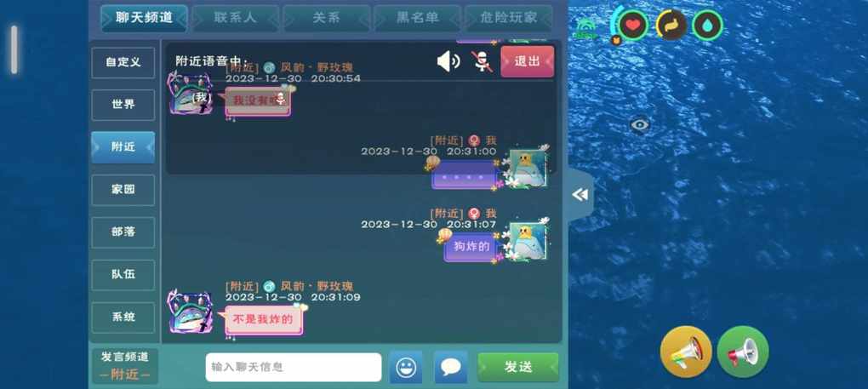The image size is (868, 389).
Task: Toggle the voice speaker icon
Action: point(448,61)
